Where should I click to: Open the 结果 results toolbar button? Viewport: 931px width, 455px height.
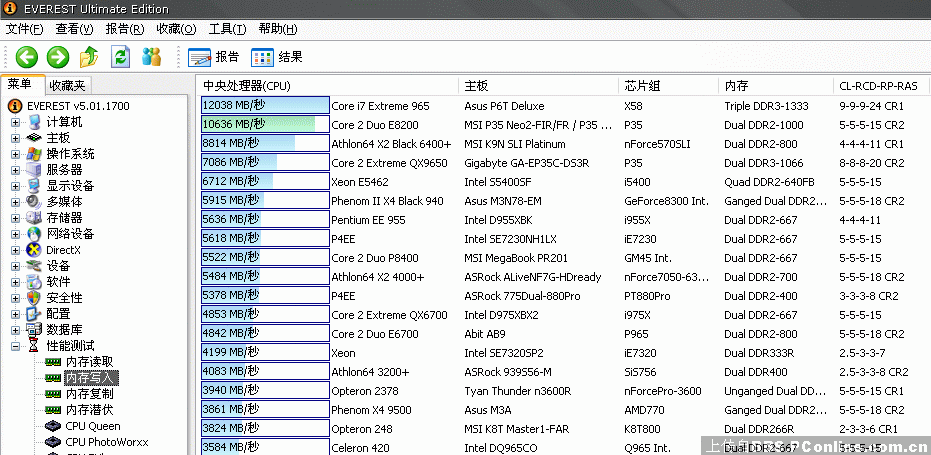coord(277,57)
